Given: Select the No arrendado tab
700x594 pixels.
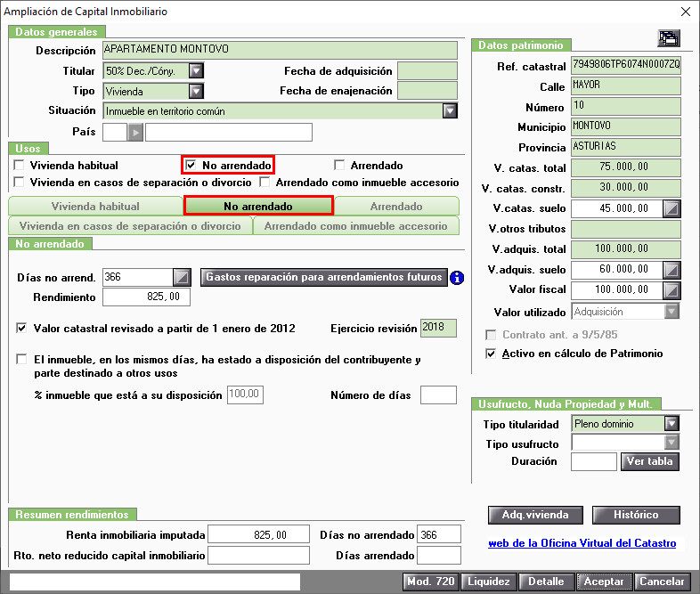Looking at the screenshot, I should pyautogui.click(x=258, y=206).
